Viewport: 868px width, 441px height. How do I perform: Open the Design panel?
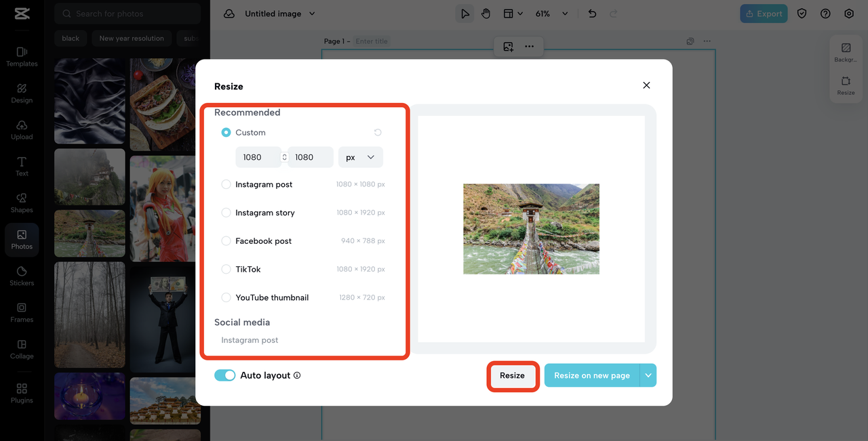[x=22, y=93]
